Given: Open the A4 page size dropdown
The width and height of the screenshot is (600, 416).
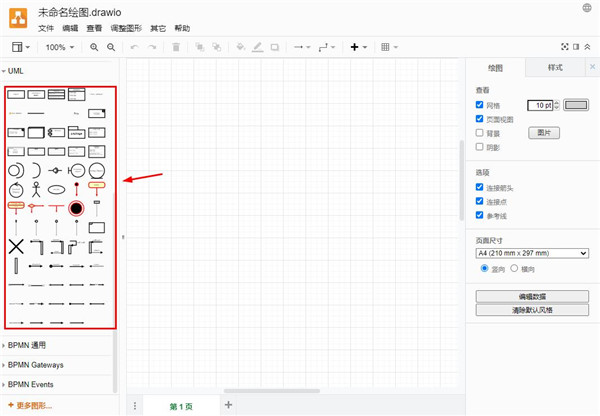Looking at the screenshot, I should point(531,253).
